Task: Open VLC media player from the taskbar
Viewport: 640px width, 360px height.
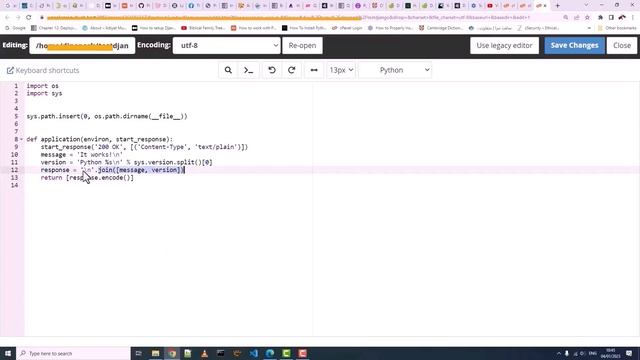Action: tap(204, 353)
